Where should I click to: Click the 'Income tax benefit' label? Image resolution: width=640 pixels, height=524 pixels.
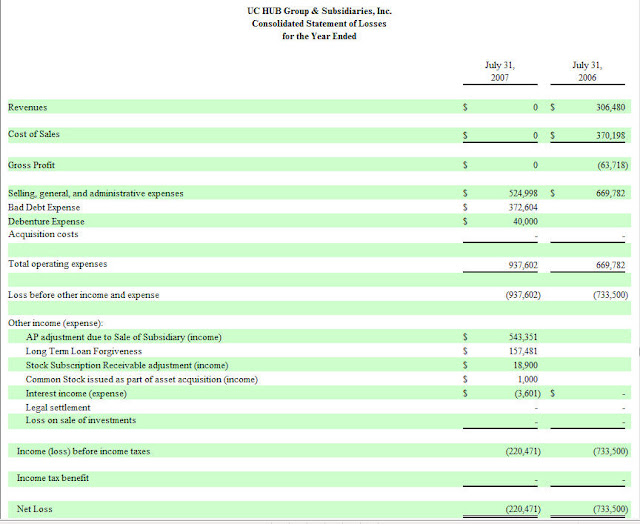[53, 478]
